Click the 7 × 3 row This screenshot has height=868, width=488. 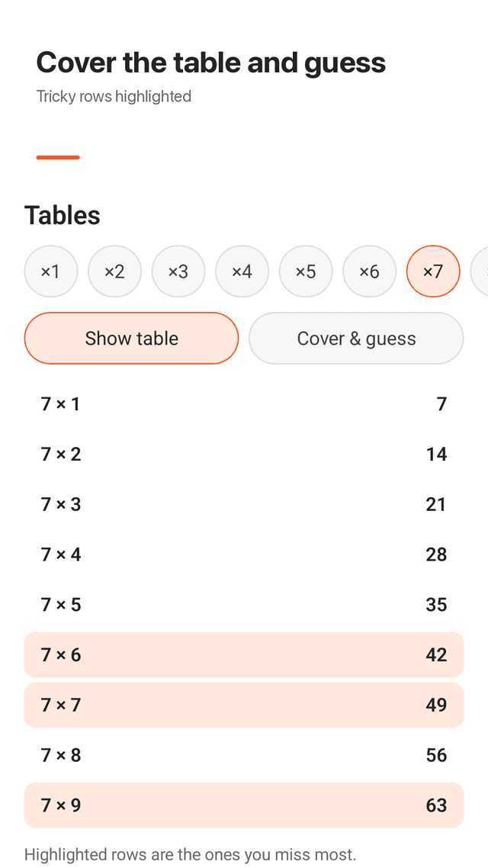pos(244,504)
